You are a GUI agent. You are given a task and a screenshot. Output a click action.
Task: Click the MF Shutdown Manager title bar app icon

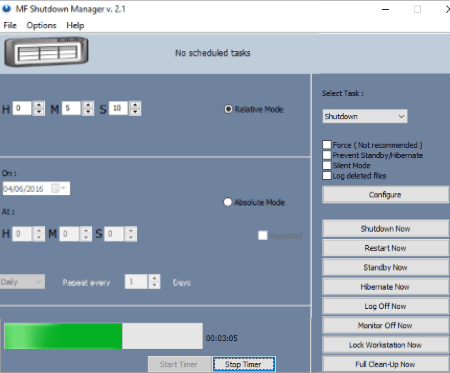click(x=6, y=9)
